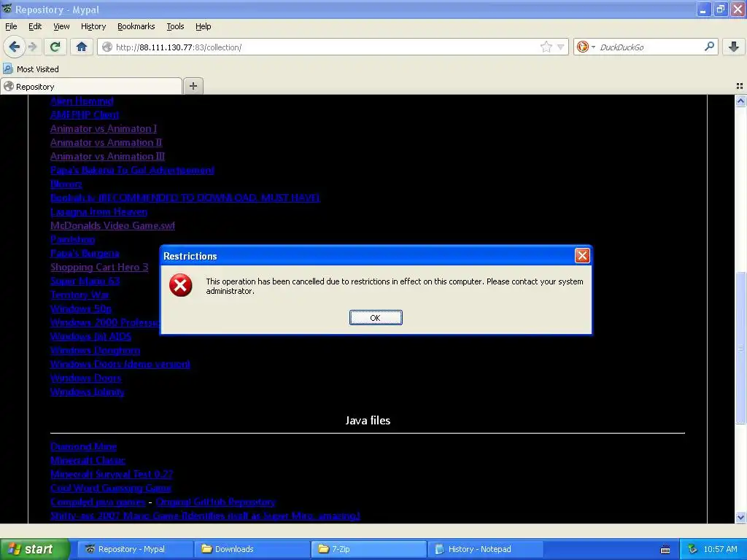Open Windows Doors (demo version) link

click(120, 364)
